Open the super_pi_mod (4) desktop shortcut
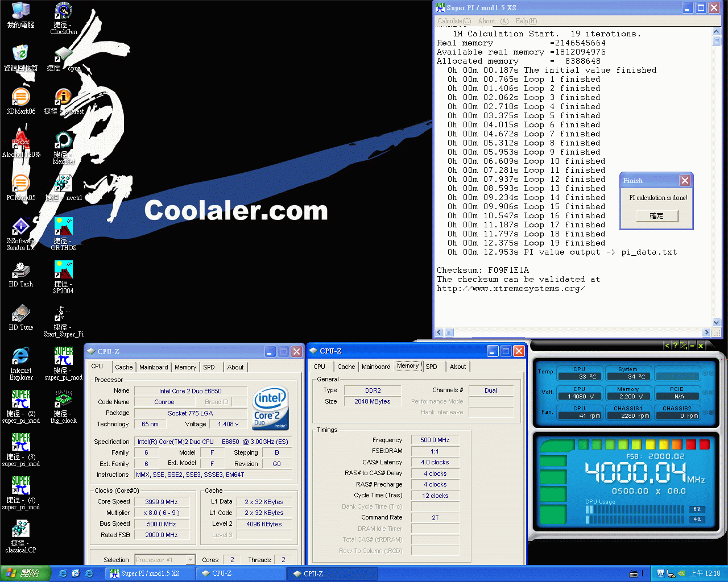728x582 pixels. pyautogui.click(x=21, y=493)
